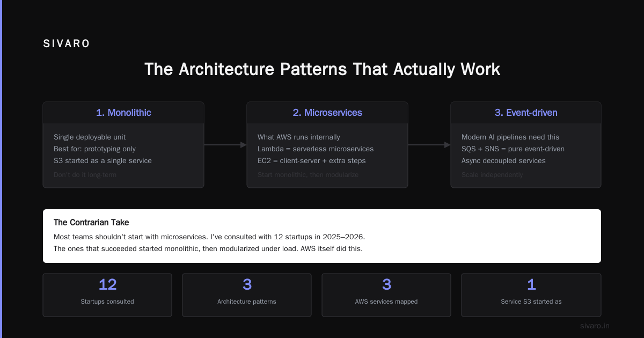Select 'Single deployable unit' line

tap(90, 137)
